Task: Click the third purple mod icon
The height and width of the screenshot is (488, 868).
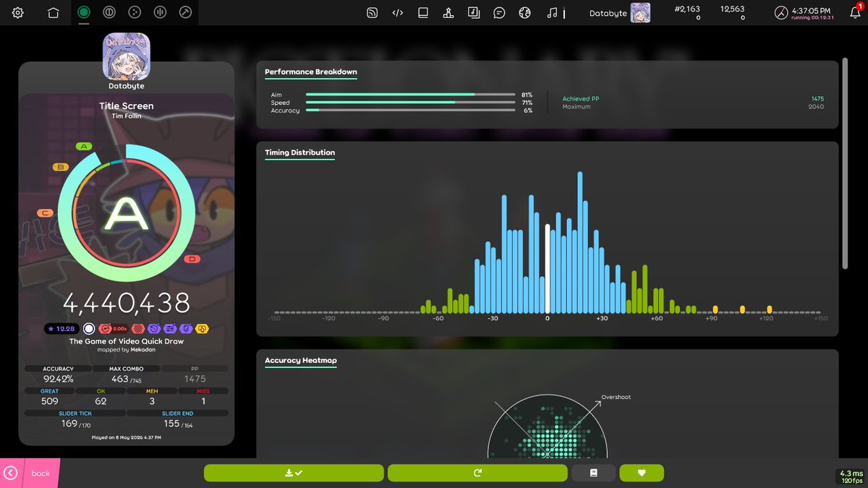Action: point(187,329)
